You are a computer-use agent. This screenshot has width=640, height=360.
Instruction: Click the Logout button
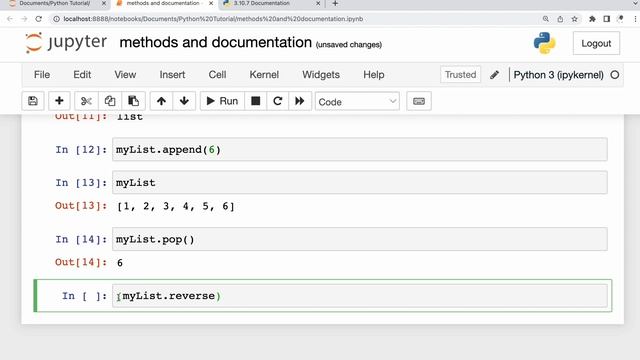[x=596, y=43]
